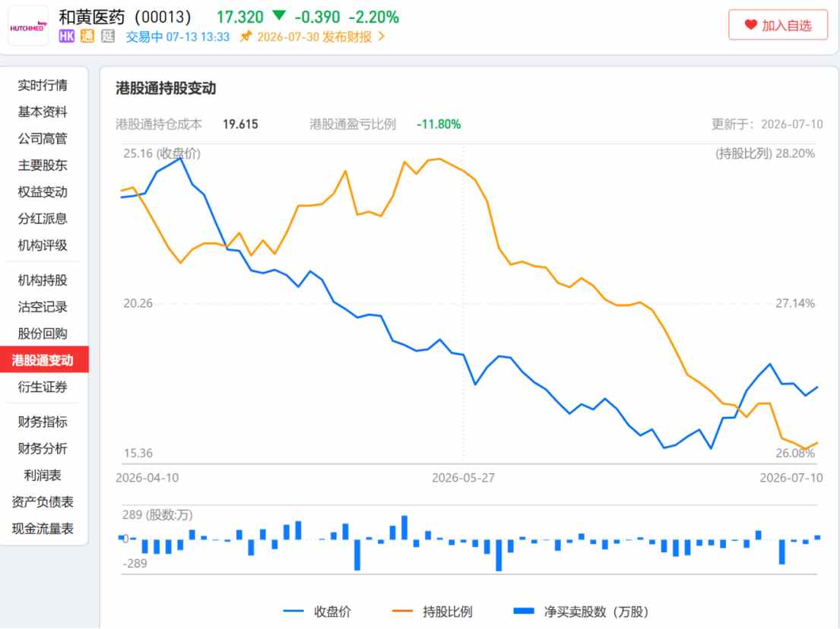Click the 港股通持股变动 heading
840x629 pixels.
click(166, 88)
